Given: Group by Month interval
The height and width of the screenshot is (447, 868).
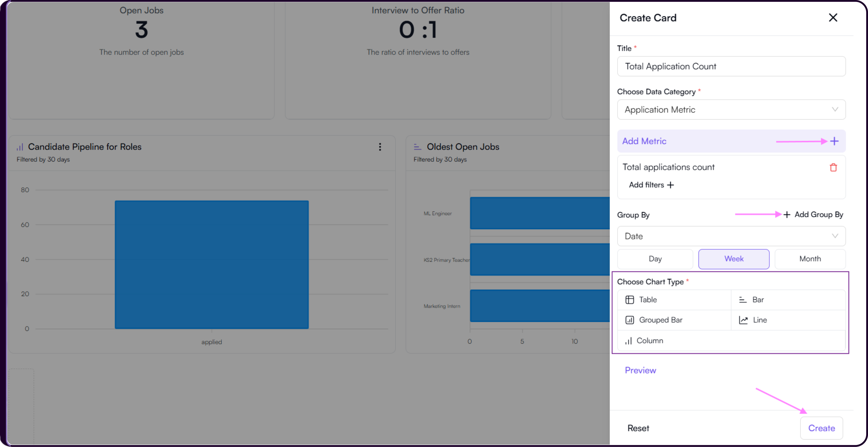Looking at the screenshot, I should coord(810,259).
